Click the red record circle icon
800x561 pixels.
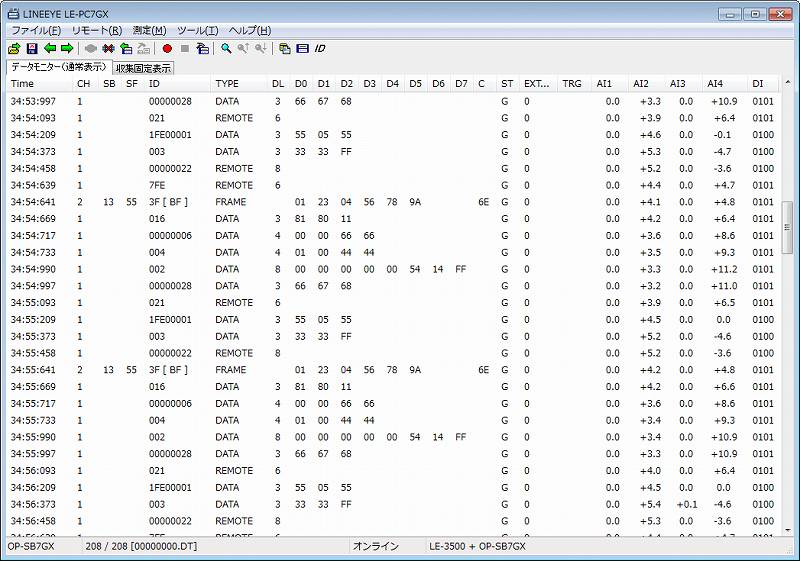pyautogui.click(x=167, y=48)
